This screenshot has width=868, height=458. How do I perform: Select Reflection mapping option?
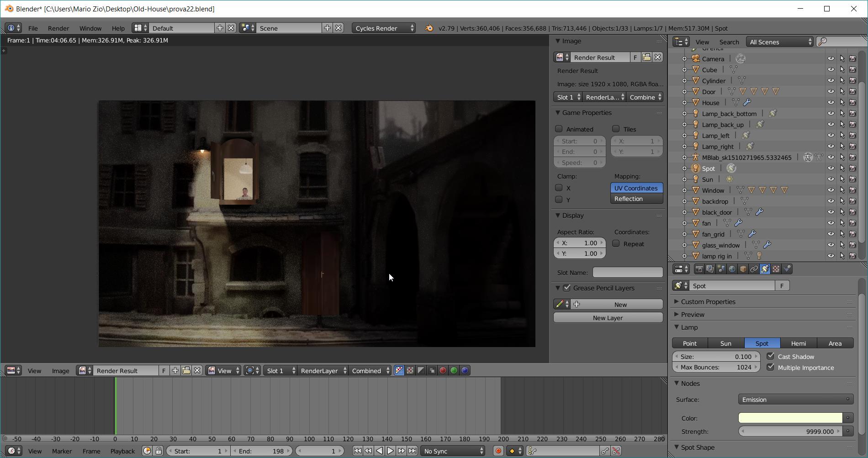click(x=636, y=199)
